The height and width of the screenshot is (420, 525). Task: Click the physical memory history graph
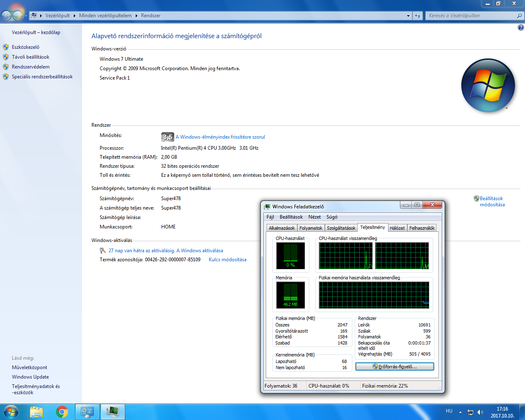374,295
